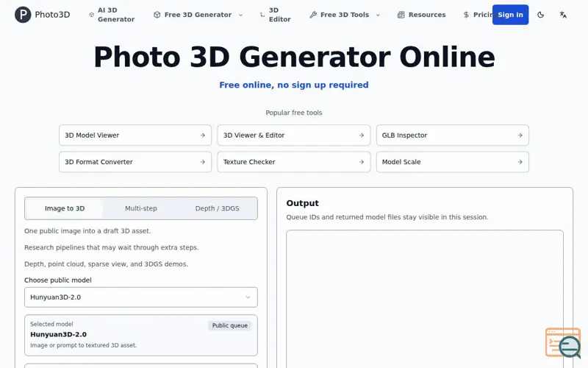588x368 pixels.
Task: Toggle dark mode with the moon icon
Action: [540, 15]
